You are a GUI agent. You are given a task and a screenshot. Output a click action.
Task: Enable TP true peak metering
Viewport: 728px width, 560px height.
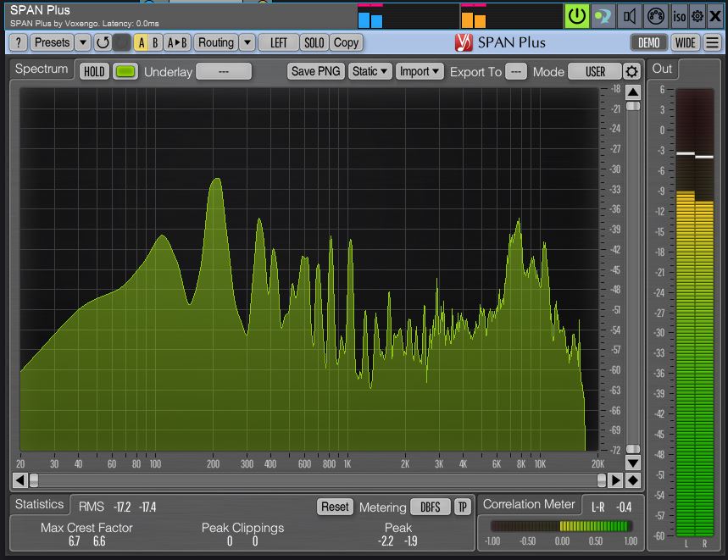(x=463, y=507)
